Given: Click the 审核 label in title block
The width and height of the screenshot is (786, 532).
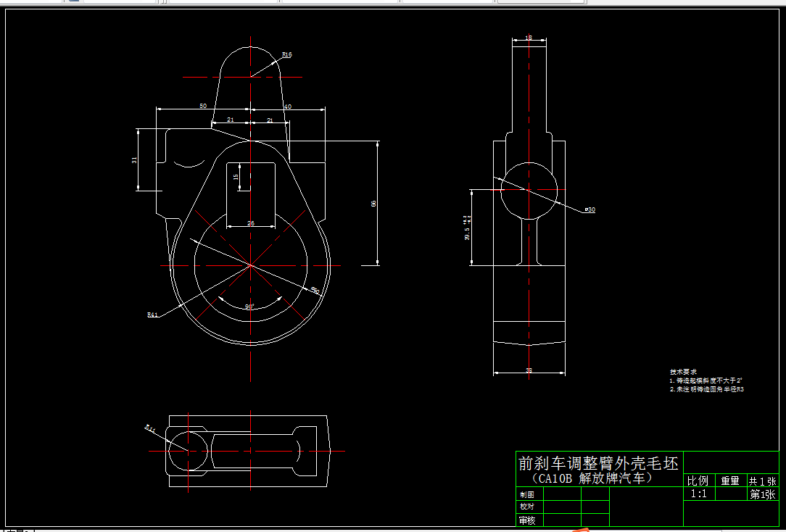Looking at the screenshot, I should coord(527,520).
